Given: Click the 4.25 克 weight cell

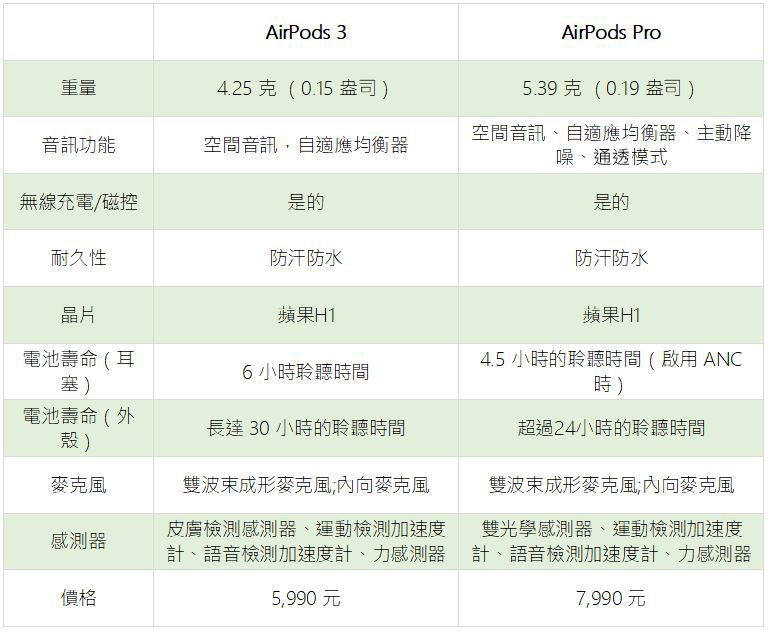Looking at the screenshot, I should tap(306, 88).
